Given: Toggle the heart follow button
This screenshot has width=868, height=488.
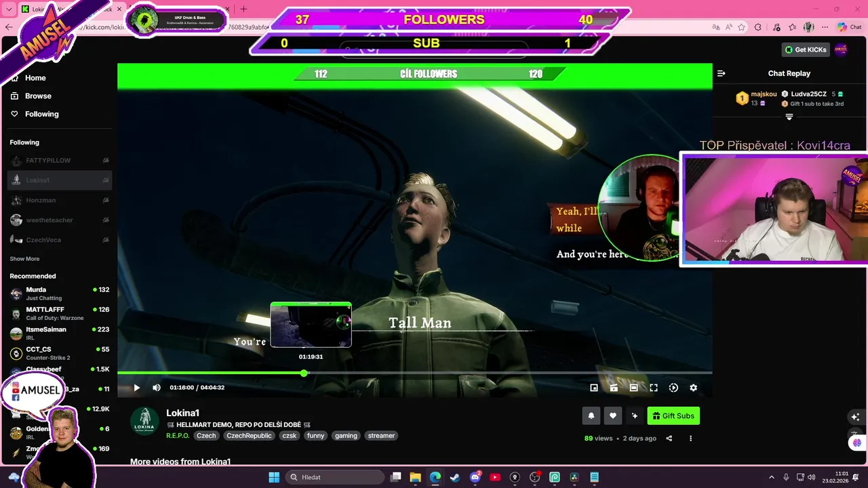Looking at the screenshot, I should click(613, 416).
